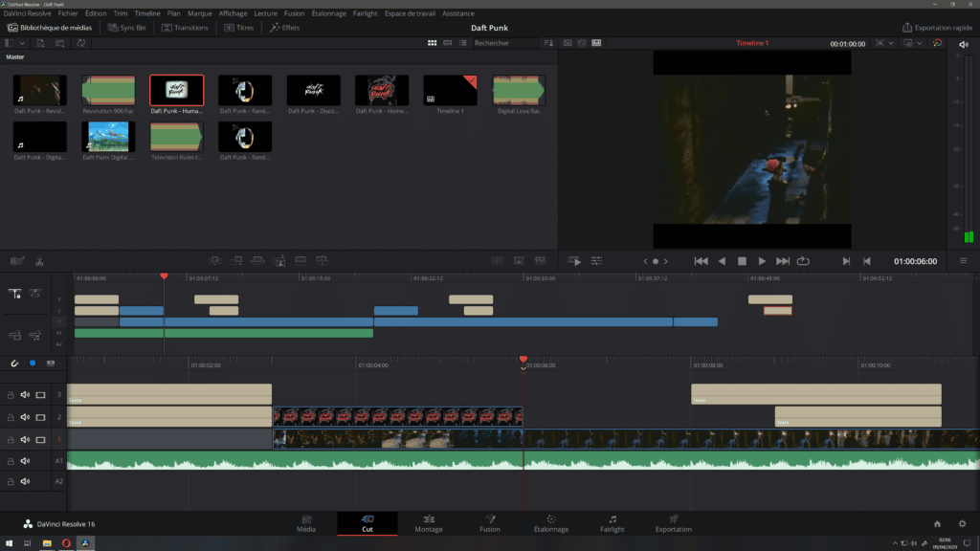Lock video track 2
Screen dimensions: 980x551
(x=11, y=417)
